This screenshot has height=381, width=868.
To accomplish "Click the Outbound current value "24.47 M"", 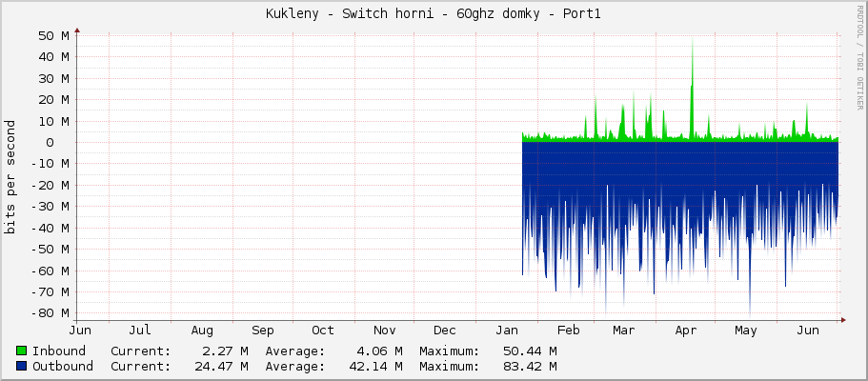I will click(220, 367).
